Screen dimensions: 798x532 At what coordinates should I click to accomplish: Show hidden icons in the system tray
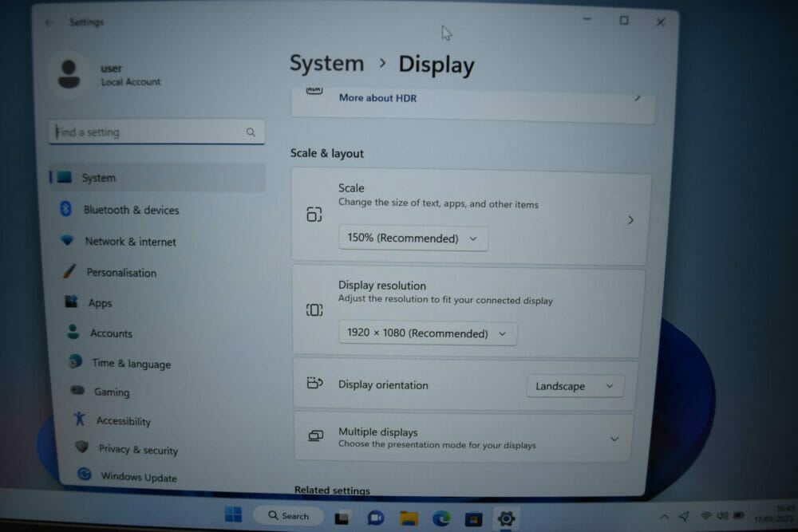pos(664,518)
